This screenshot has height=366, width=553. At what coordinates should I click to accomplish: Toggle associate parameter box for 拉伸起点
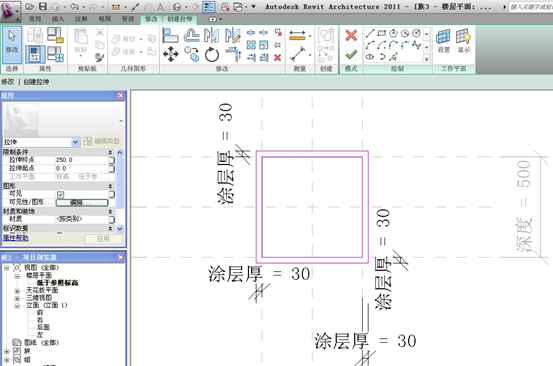(111, 169)
